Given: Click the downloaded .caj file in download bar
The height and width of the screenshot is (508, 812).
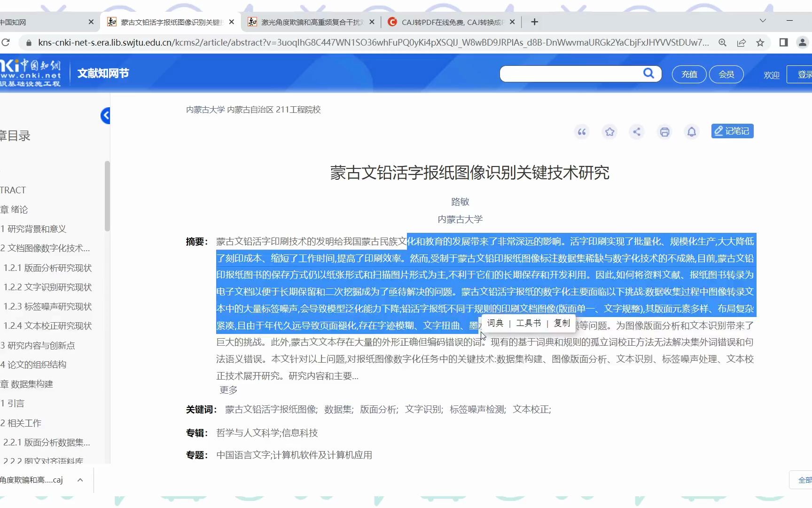Looking at the screenshot, I should (31, 480).
